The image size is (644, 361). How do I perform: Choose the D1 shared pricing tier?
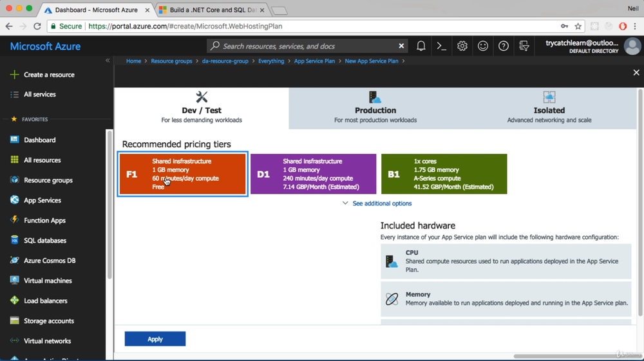[313, 174]
